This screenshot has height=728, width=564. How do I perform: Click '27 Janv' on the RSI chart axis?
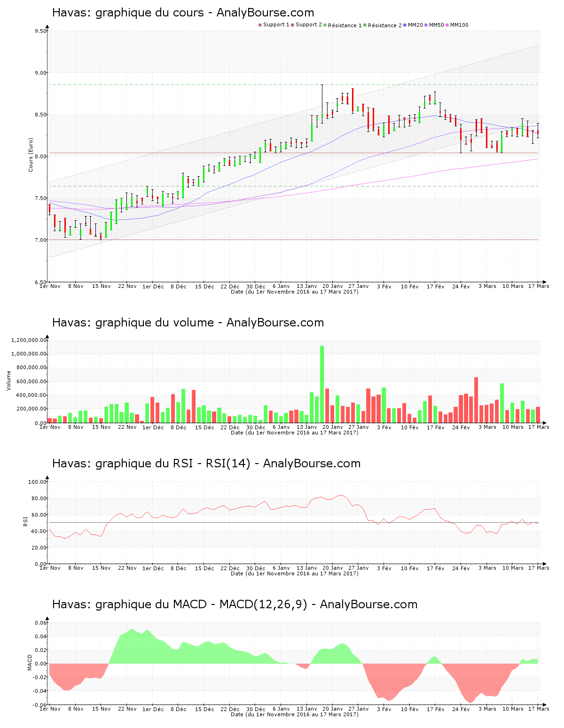359,568
